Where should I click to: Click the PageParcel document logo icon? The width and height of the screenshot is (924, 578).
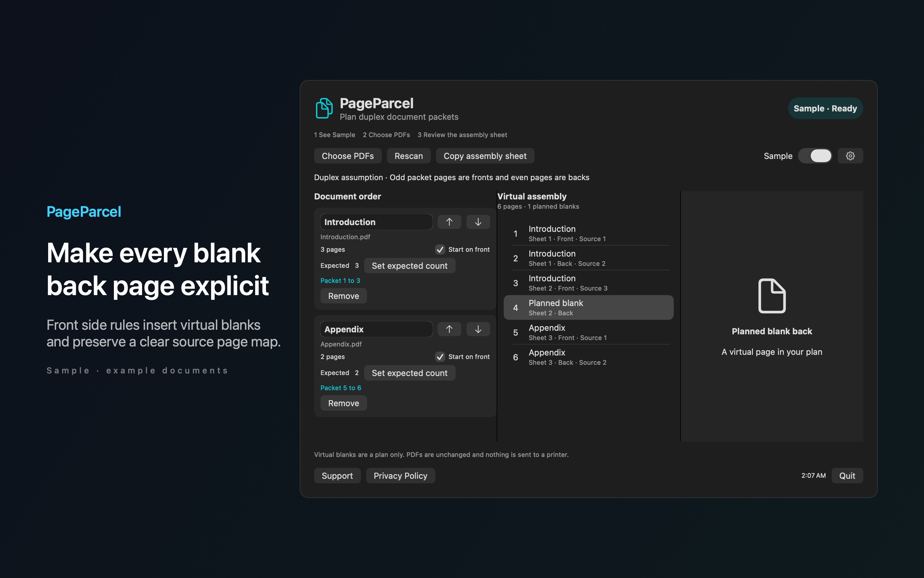point(324,108)
